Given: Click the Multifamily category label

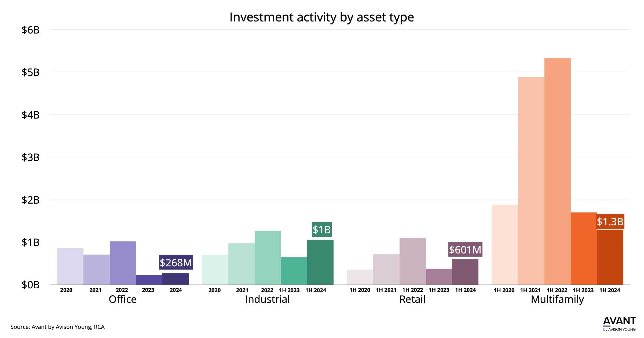Looking at the screenshot, I should [x=557, y=299].
